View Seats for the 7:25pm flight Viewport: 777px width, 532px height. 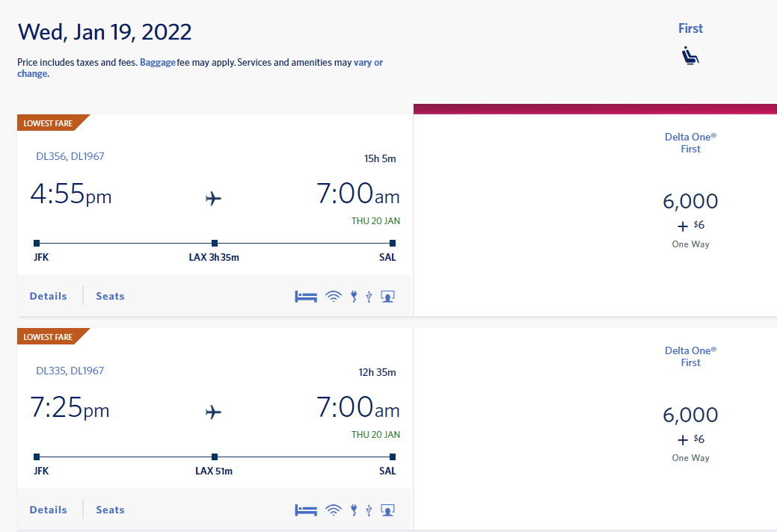click(110, 510)
